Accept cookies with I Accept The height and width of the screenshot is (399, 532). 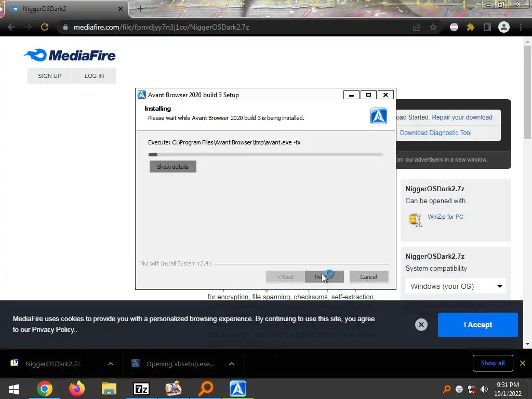point(478,325)
